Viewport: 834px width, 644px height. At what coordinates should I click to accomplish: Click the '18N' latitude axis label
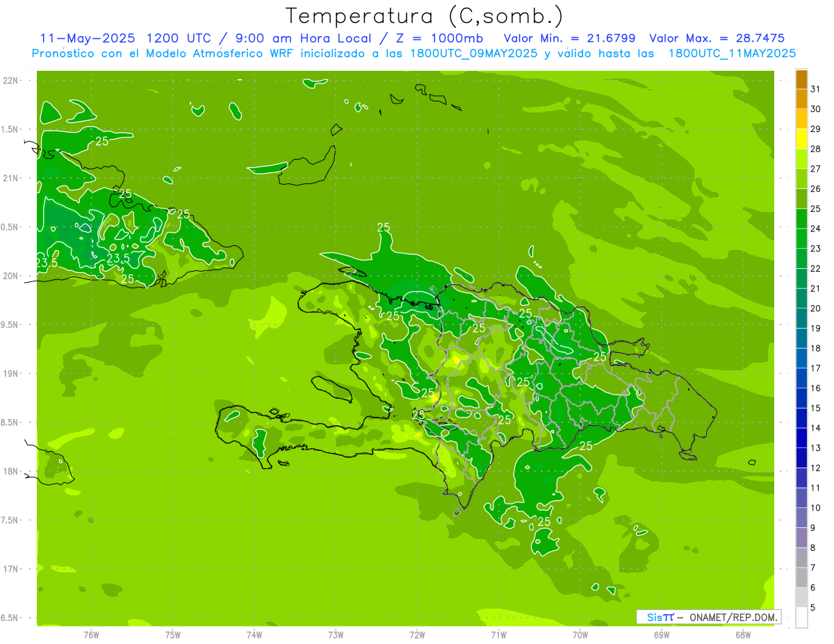[x=12, y=471]
